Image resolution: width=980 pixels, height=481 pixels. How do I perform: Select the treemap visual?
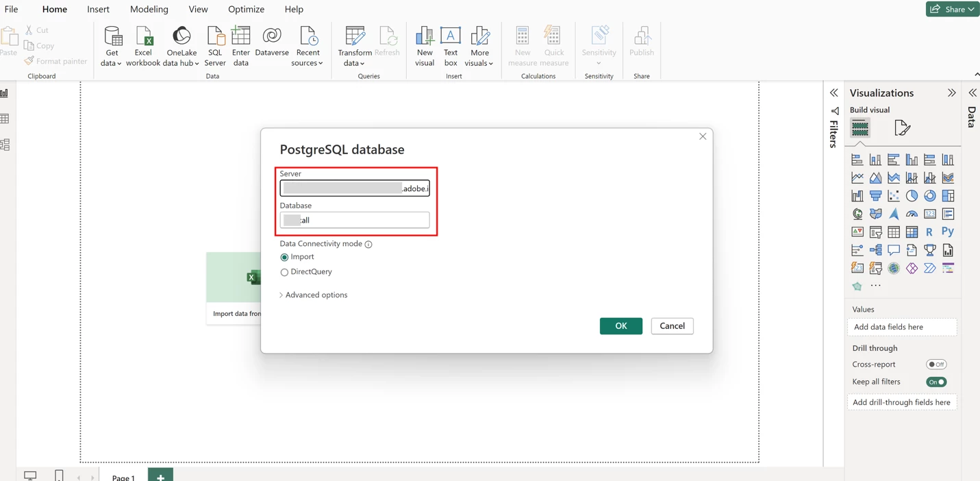pos(948,196)
